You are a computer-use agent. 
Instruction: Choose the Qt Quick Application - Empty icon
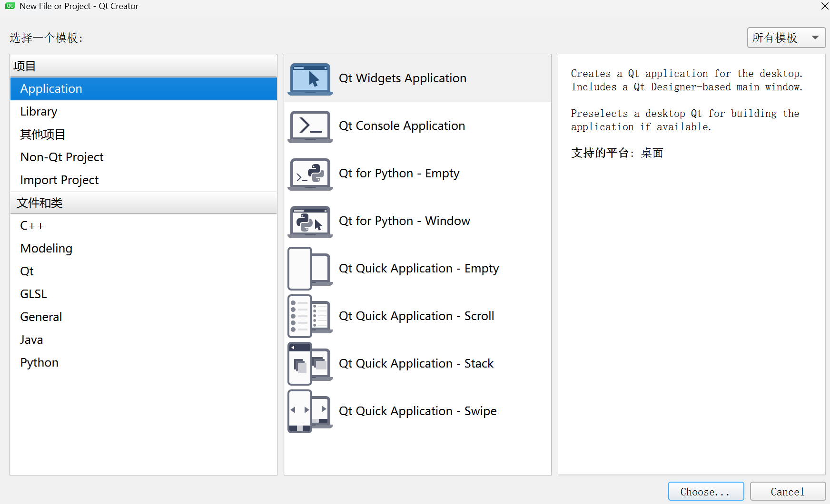click(x=310, y=269)
